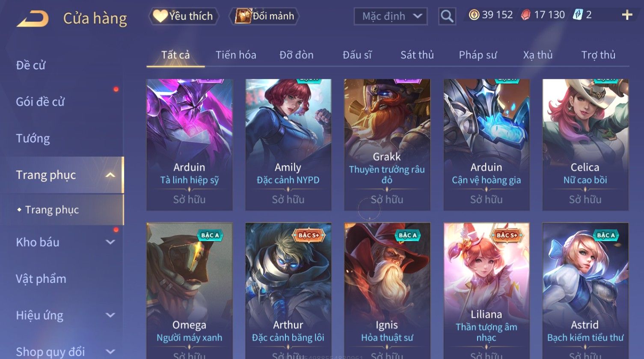Select the Trang phục sub-item

(52, 210)
